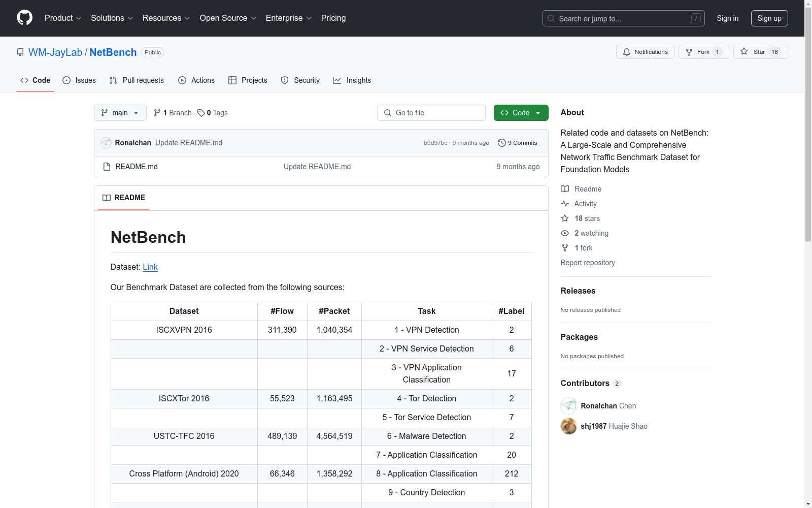Open the green Code dropdown

(x=521, y=113)
